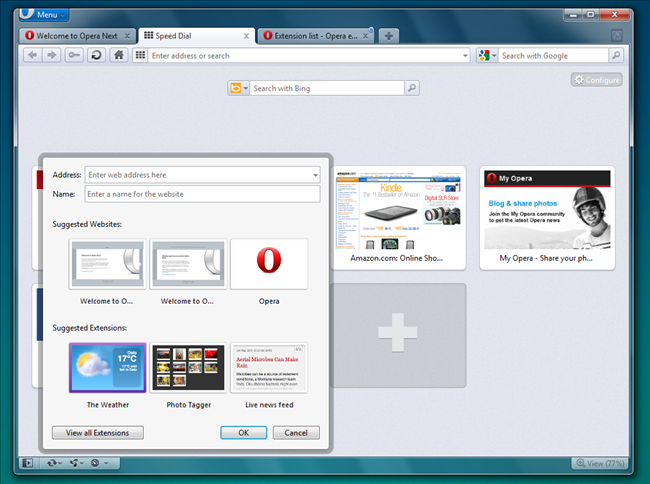
Task: Select the Photo Tagger extension
Action: coord(188,368)
